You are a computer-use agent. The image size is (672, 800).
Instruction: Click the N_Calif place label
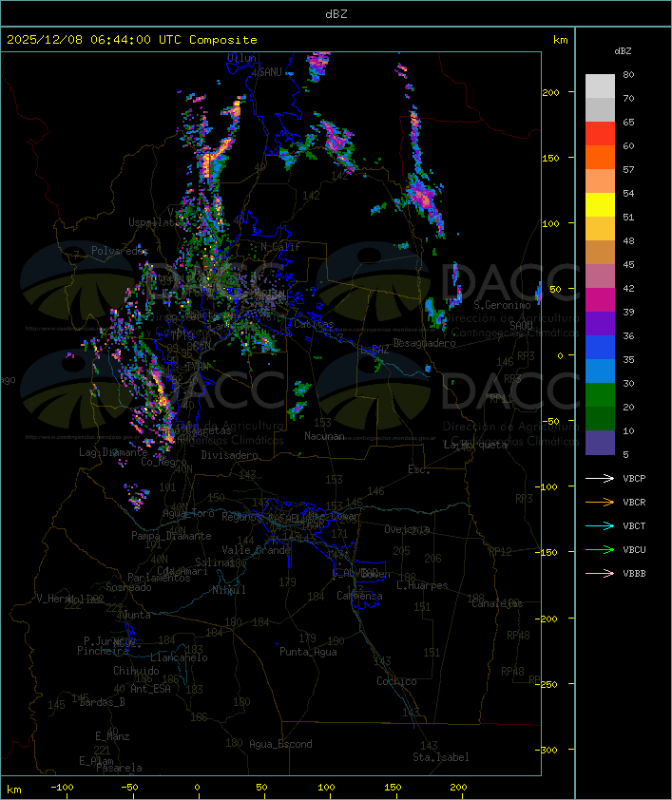280,246
